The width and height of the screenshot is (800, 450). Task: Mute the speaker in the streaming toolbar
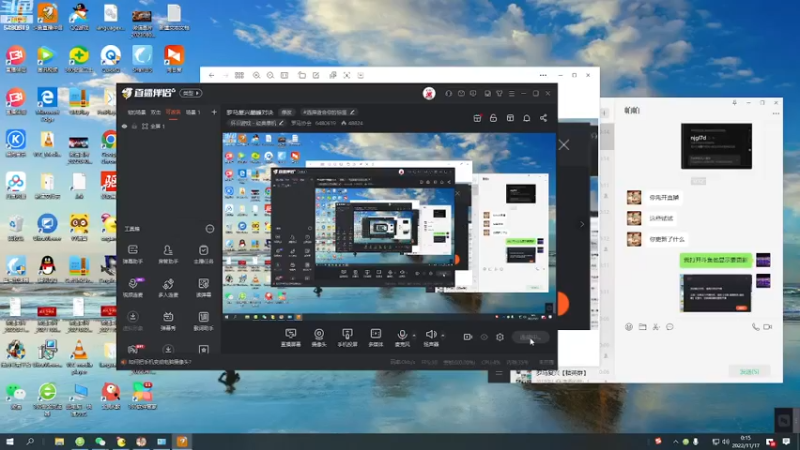tap(431, 337)
